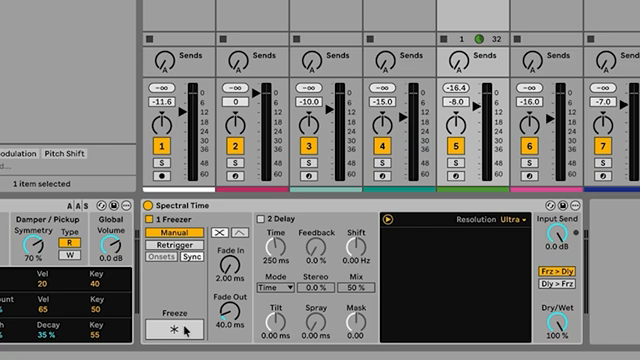Toggle track 1 activator button
640x360 pixels.
tap(162, 146)
